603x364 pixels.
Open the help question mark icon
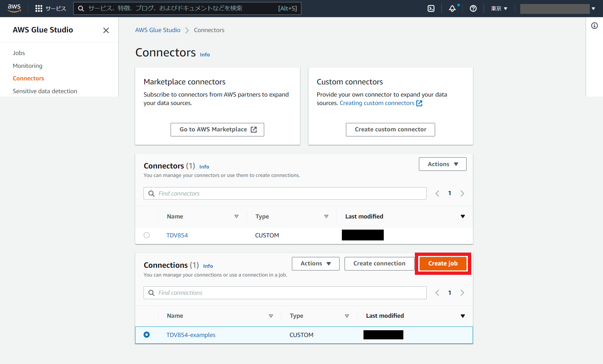point(473,8)
